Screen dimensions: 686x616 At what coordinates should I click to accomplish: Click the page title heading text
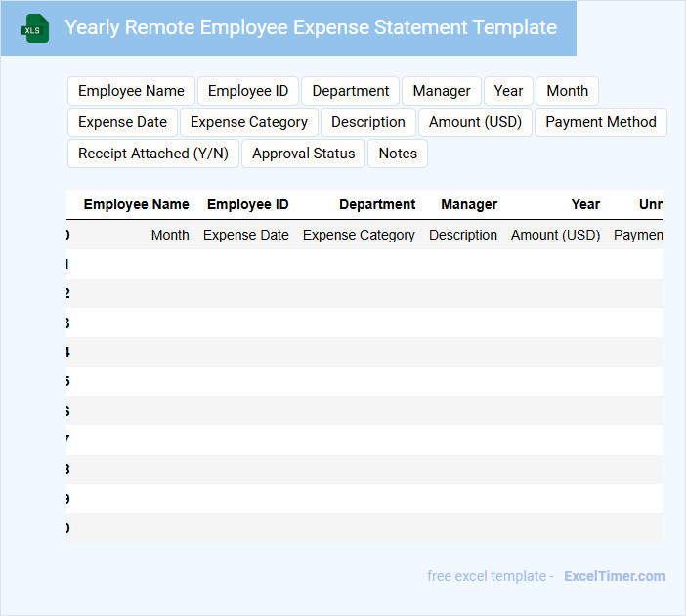pos(311,27)
